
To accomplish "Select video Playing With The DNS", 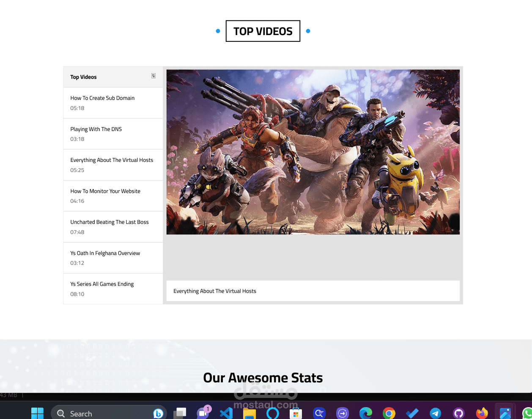I will (113, 134).
